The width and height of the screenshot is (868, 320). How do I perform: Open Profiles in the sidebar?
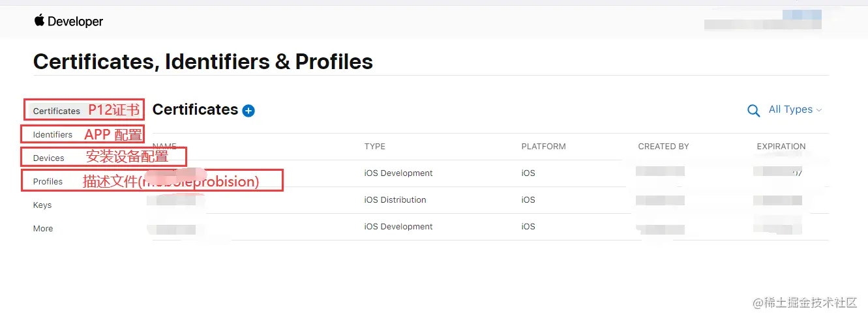point(48,181)
